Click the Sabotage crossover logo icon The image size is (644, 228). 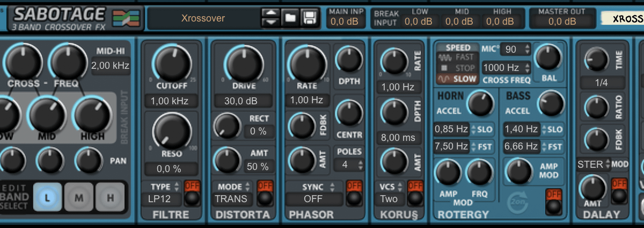[x=126, y=18]
